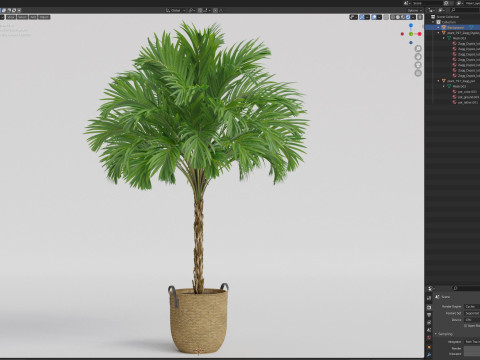Toggle the camera view gizmo

(418, 65)
